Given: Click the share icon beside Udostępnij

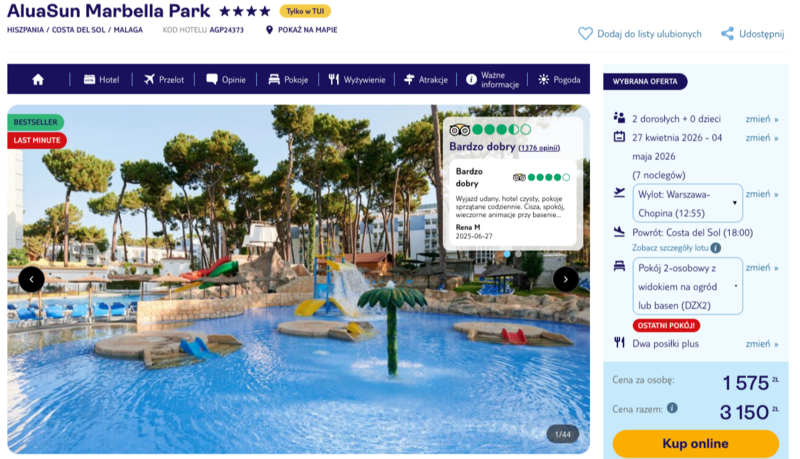Looking at the screenshot, I should coord(727,34).
